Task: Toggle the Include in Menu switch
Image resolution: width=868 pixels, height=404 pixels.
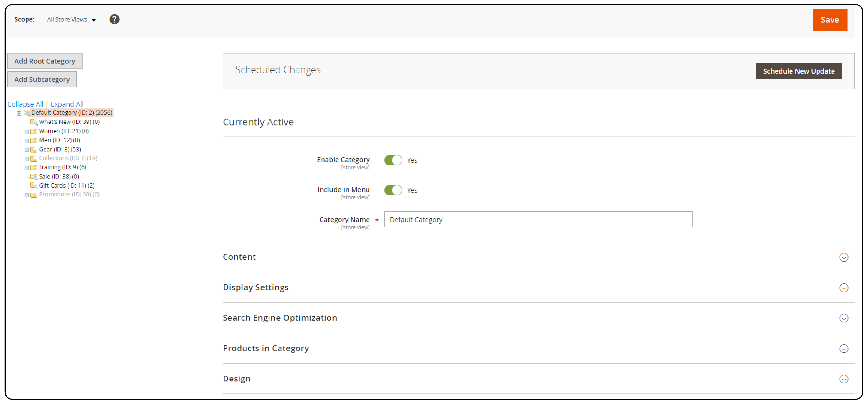Action: click(x=393, y=190)
